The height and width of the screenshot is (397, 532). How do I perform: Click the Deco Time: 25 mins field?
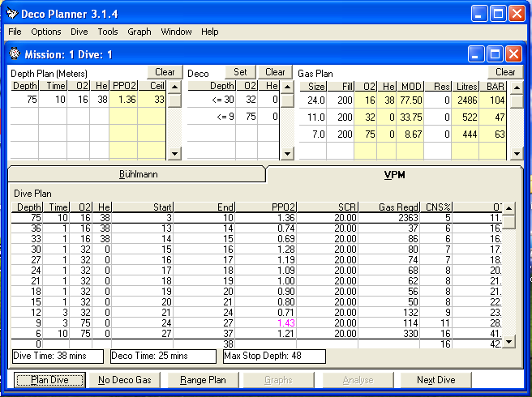[163, 356]
